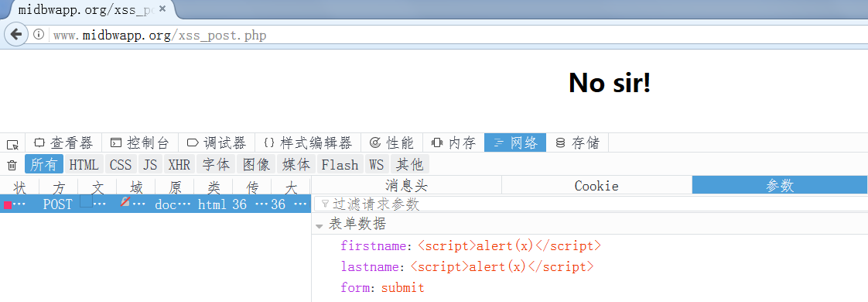This screenshot has height=302, width=868.
Task: Click the red status square in request row
Action: (8, 205)
